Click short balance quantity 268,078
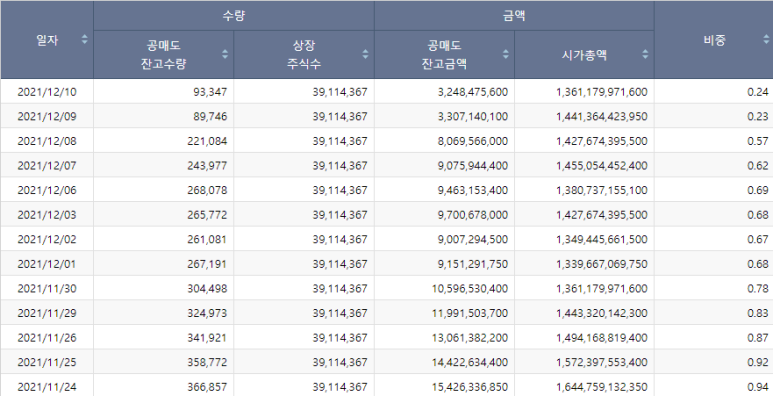 coord(207,190)
